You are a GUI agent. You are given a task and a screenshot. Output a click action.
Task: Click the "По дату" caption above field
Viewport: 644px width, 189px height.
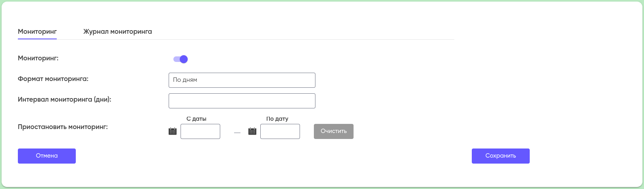click(x=277, y=119)
